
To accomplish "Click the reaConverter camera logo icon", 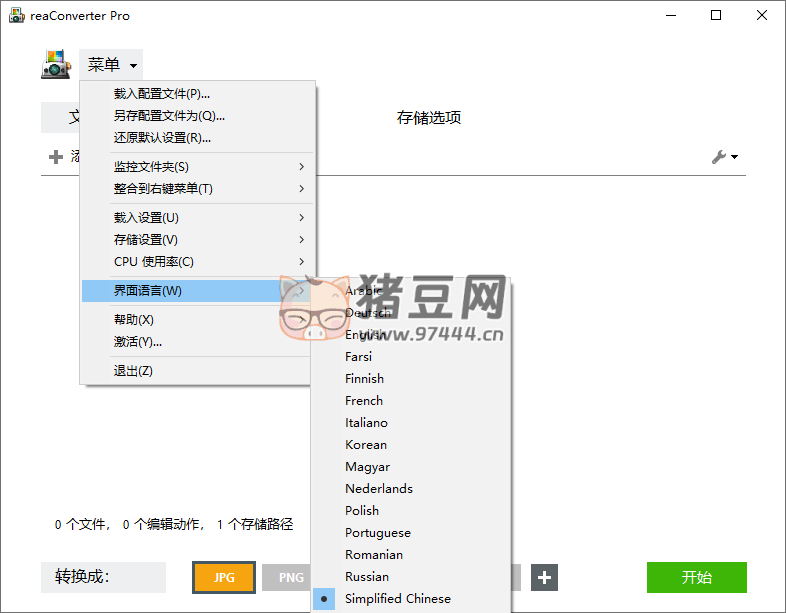I will [55, 65].
